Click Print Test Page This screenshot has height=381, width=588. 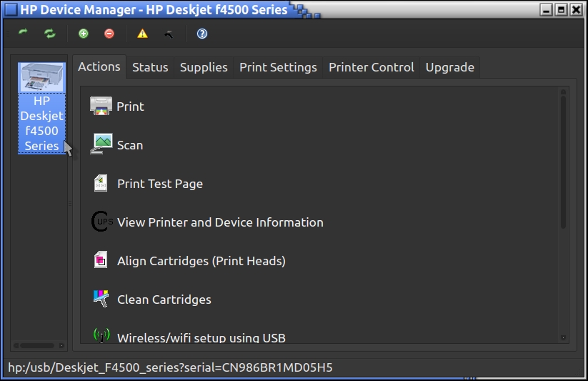click(159, 184)
